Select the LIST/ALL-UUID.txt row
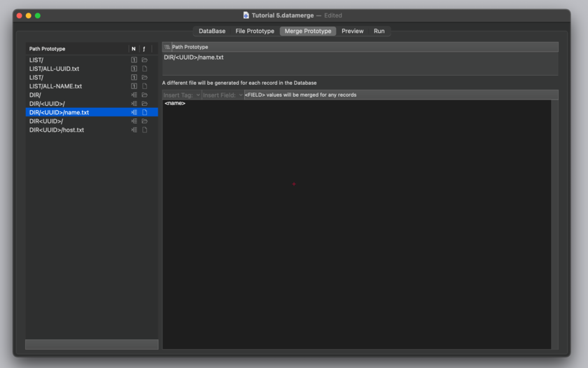The width and height of the screenshot is (588, 368). [x=92, y=69]
